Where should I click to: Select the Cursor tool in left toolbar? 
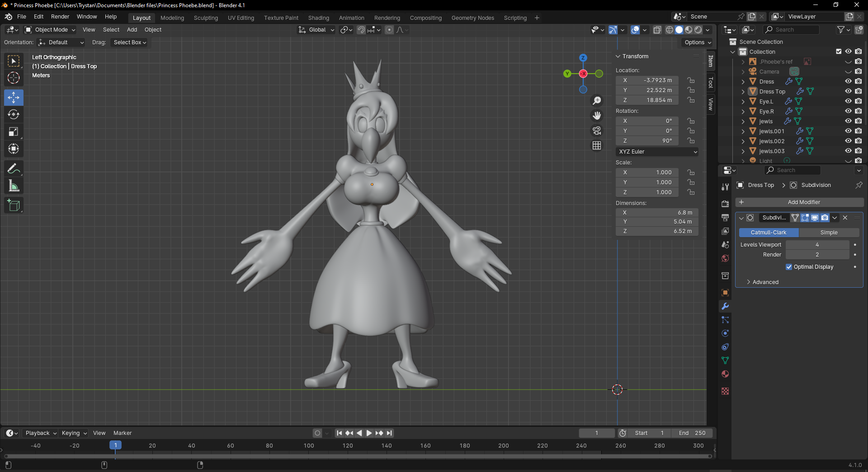[14, 78]
